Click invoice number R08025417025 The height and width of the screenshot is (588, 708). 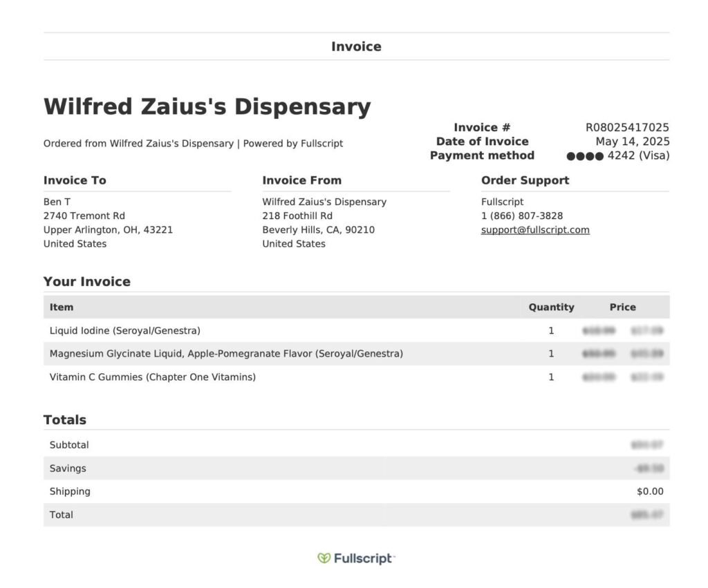627,127
